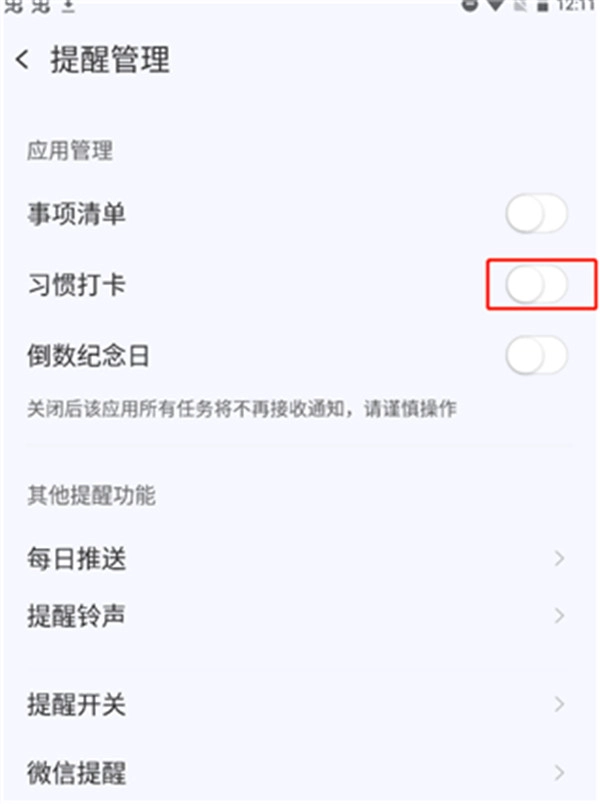Click the 提醒开关 chevron arrow
This screenshot has width=600, height=804.
point(559,704)
